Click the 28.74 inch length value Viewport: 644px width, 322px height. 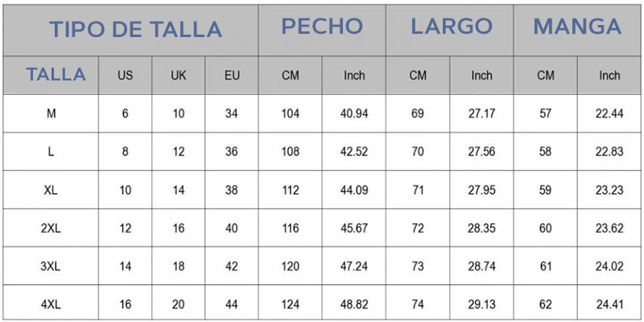pyautogui.click(x=481, y=266)
